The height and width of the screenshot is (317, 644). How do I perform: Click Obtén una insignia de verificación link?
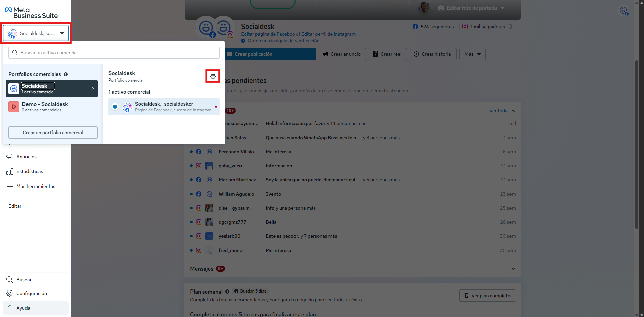pyautogui.click(x=283, y=41)
